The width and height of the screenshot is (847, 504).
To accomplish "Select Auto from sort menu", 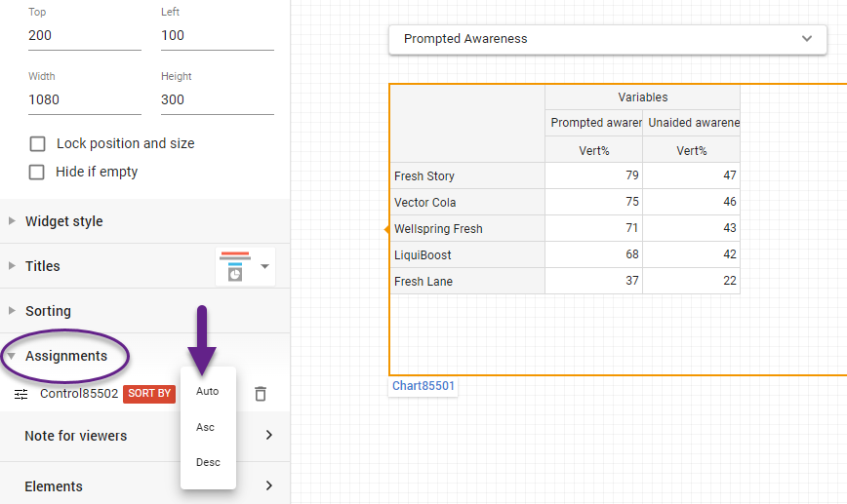I will (x=208, y=391).
